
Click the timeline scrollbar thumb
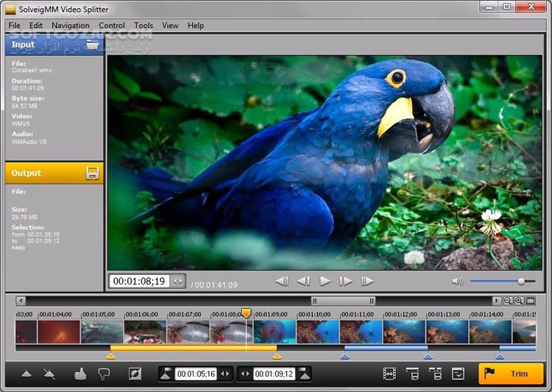[x=343, y=301]
